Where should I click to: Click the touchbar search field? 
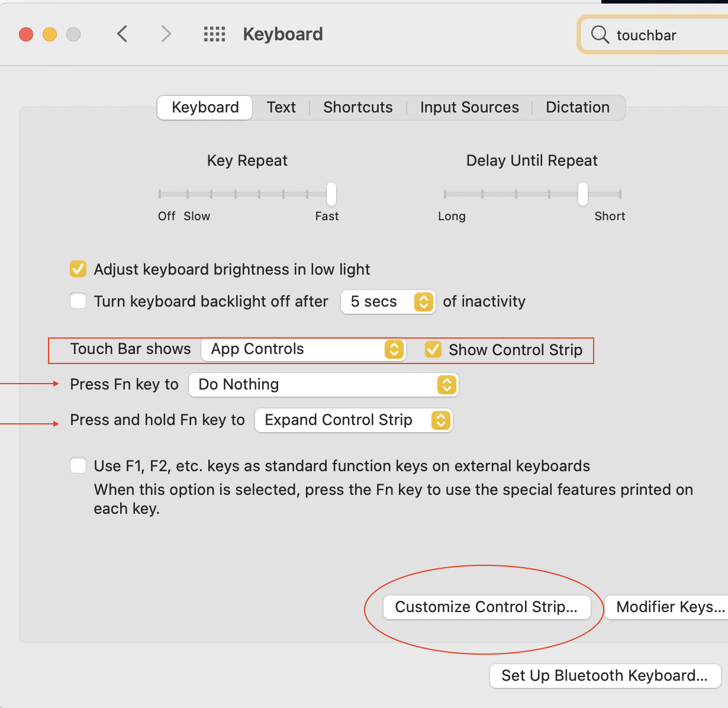663,36
